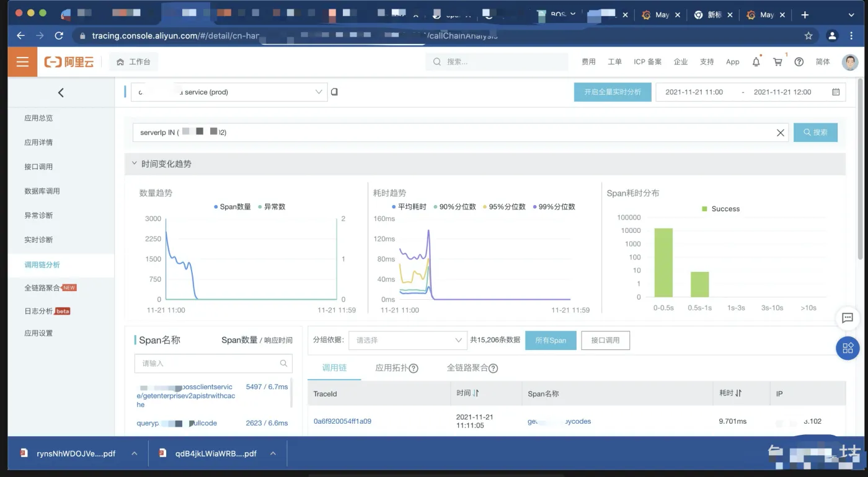This screenshot has width=868, height=477.
Task: Open the help question mark icon
Action: [x=799, y=62]
